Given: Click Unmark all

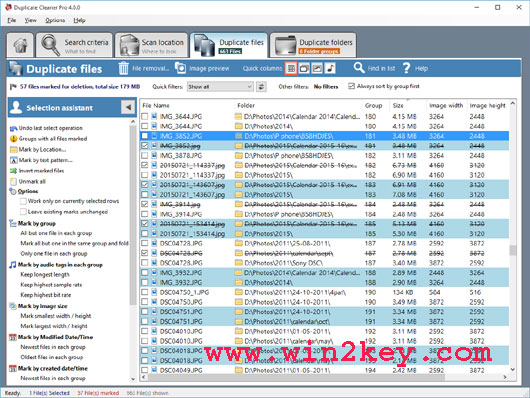Looking at the screenshot, I should click(x=32, y=181).
